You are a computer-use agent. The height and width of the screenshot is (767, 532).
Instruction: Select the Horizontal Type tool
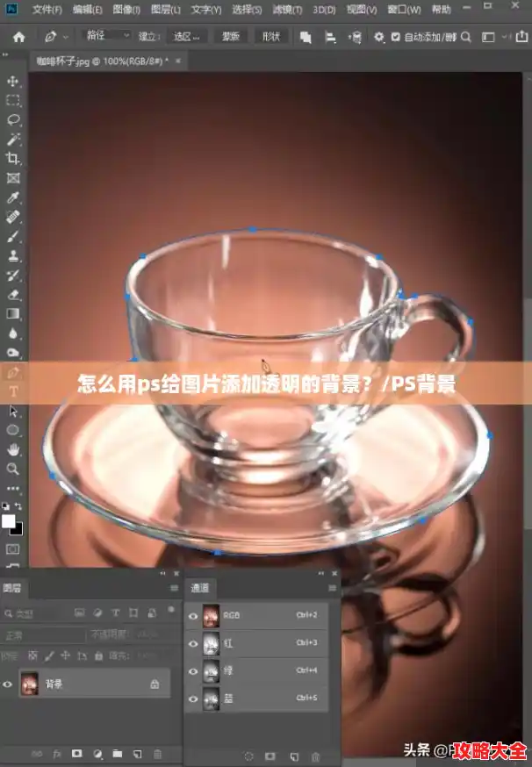13,391
